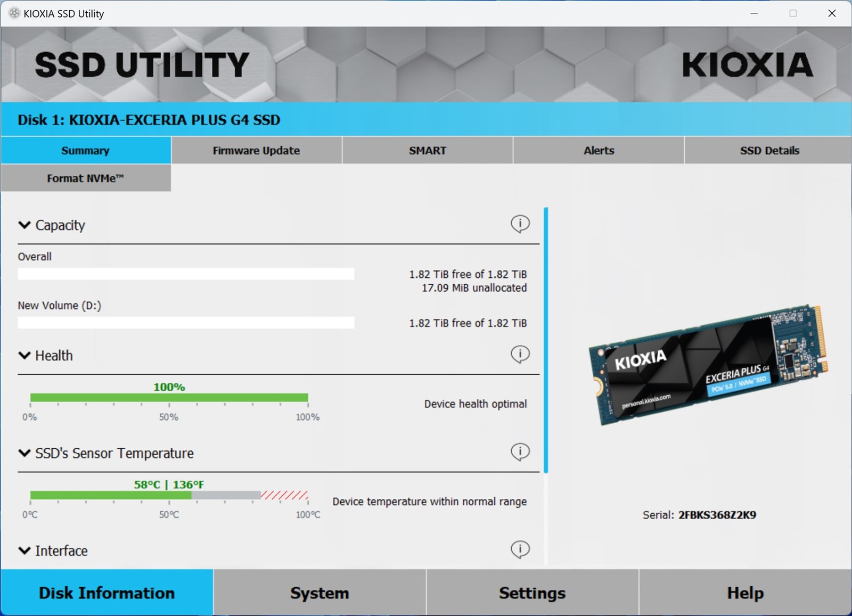Open the Help section

click(745, 593)
